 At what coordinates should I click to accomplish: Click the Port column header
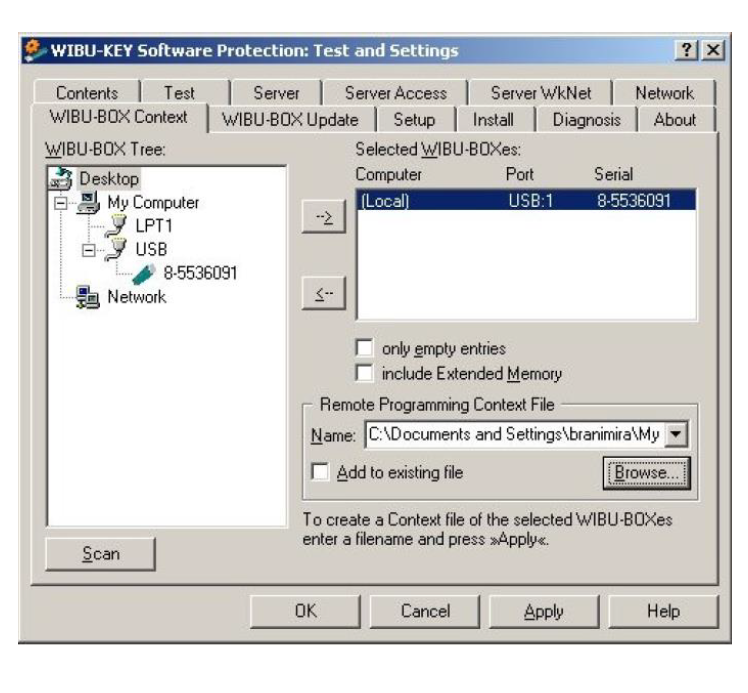tap(519, 174)
